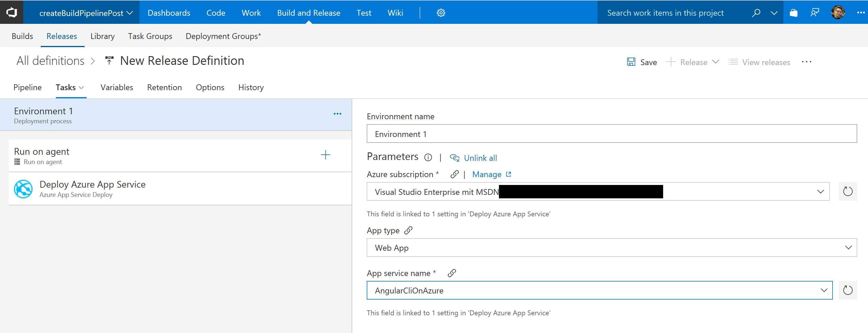Refresh the Azure subscription list
Viewport: 868px width, 333px height.
847,192
